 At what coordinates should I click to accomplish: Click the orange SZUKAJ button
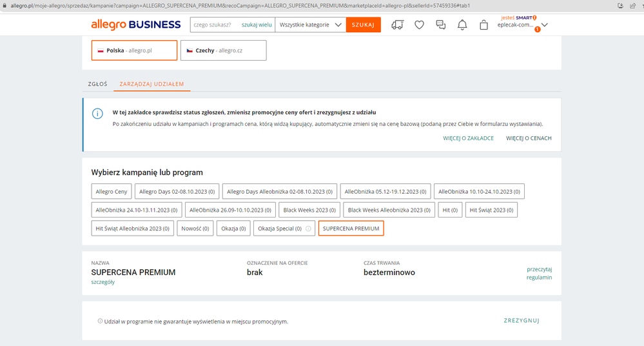363,25
